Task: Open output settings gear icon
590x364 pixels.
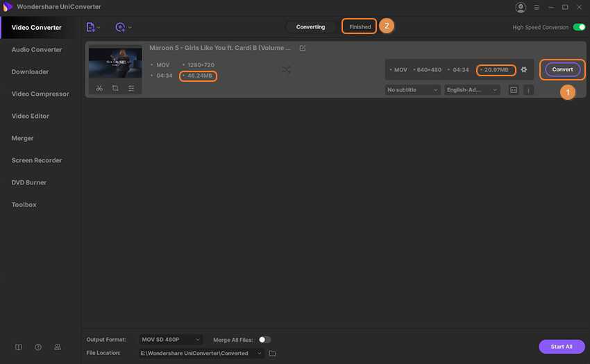Action: point(524,69)
